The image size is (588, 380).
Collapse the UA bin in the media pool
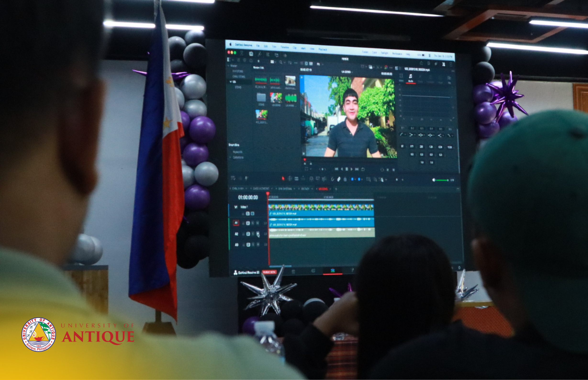click(231, 82)
